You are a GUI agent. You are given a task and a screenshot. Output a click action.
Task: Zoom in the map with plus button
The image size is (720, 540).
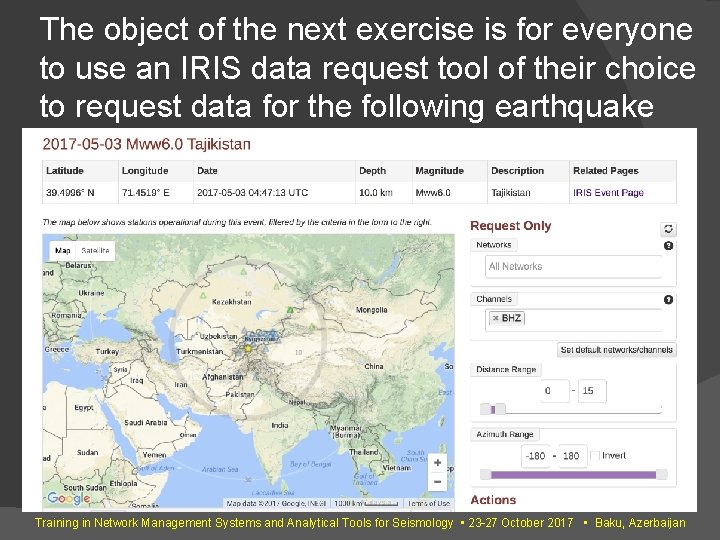pyautogui.click(x=438, y=462)
